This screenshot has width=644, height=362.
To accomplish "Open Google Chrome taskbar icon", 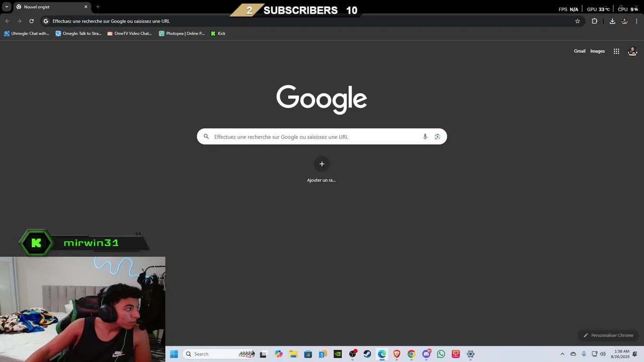I will pyautogui.click(x=412, y=354).
